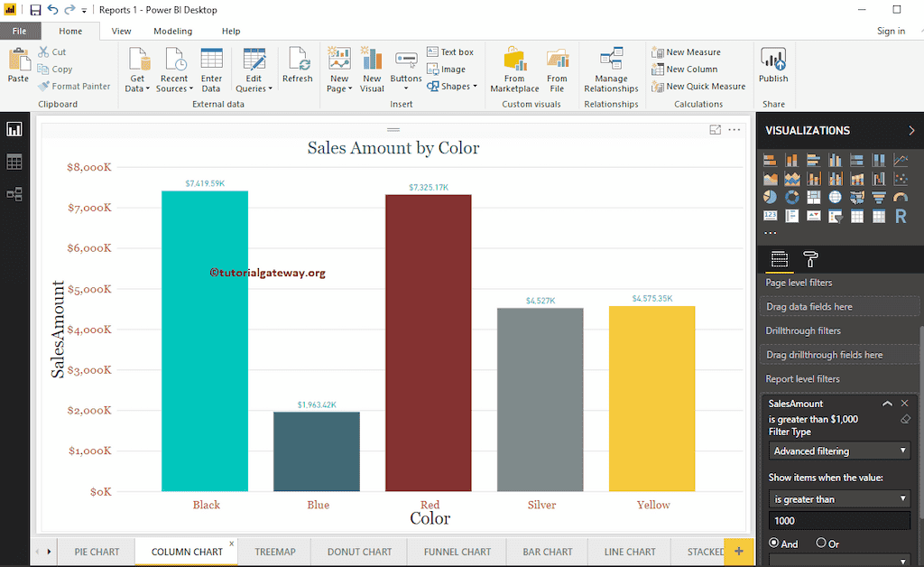Switch to the Modeling ribbon tab
Screen dimensions: 924x567
click(172, 32)
